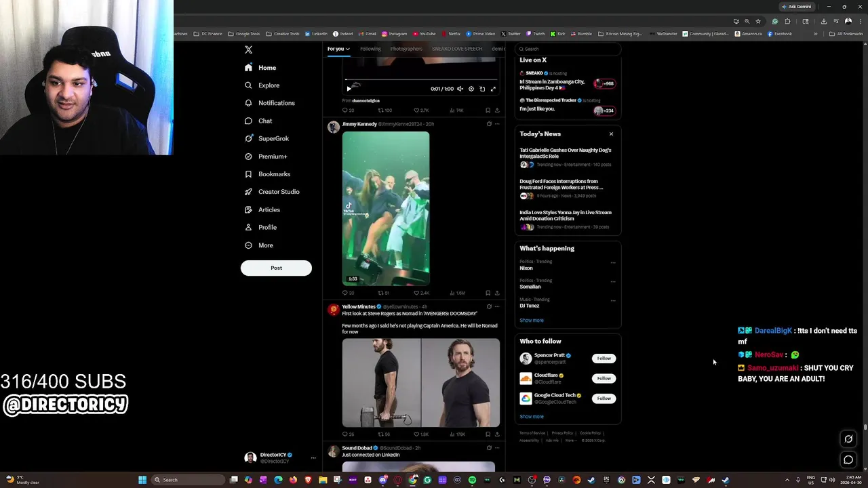Open the More menu in sidebar
The height and width of the screenshot is (488, 868).
pos(259,245)
